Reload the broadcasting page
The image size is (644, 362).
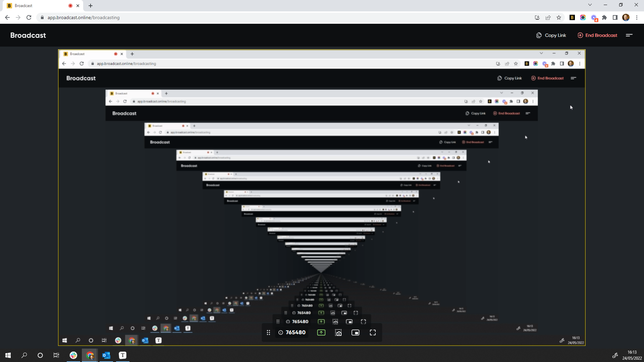(29, 17)
